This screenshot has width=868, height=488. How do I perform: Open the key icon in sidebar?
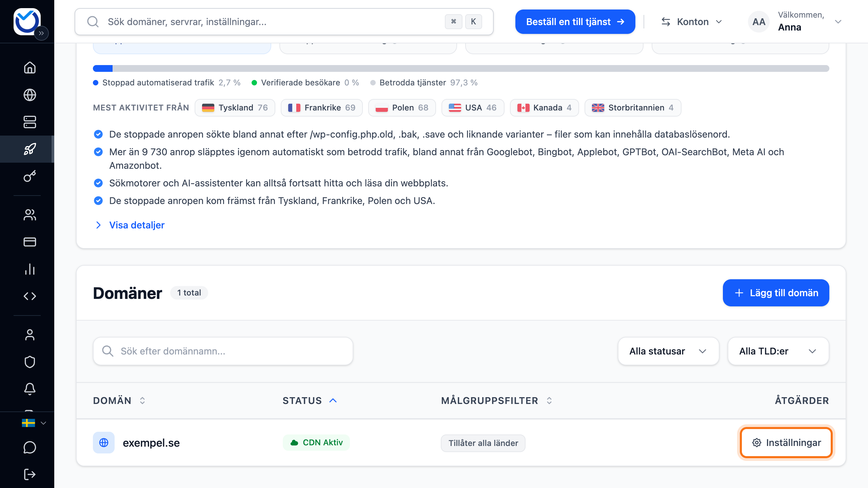30,176
